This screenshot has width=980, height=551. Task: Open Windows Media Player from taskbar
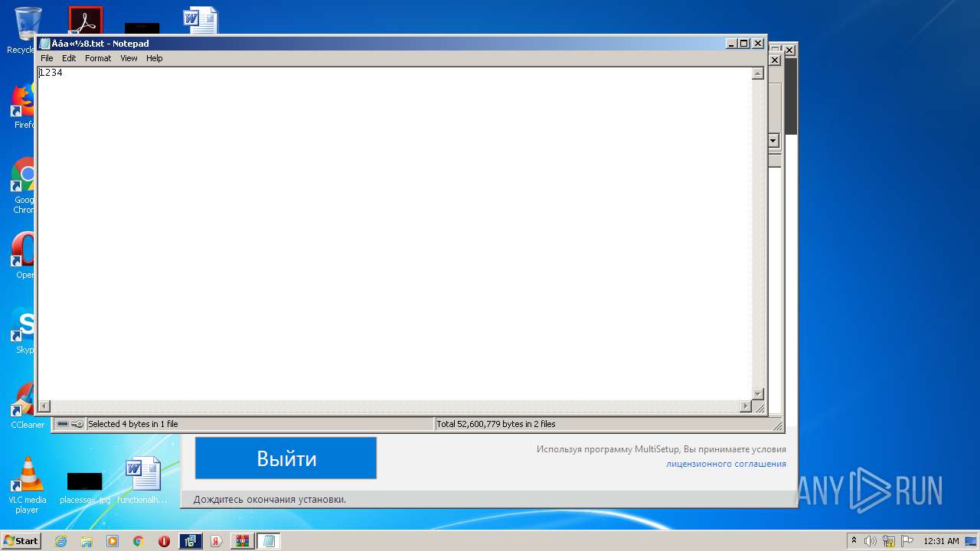[x=113, y=541]
